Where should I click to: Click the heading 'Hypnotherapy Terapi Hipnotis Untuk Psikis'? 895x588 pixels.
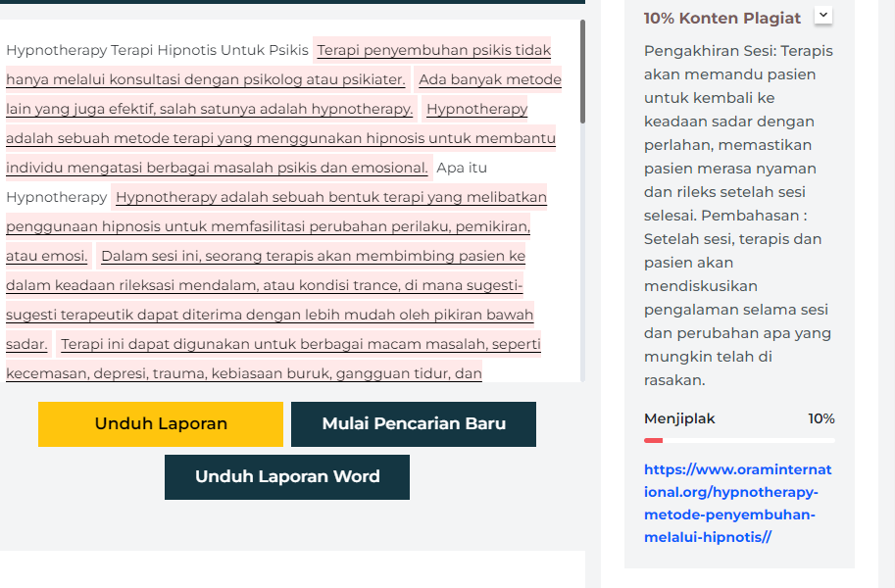point(157,50)
